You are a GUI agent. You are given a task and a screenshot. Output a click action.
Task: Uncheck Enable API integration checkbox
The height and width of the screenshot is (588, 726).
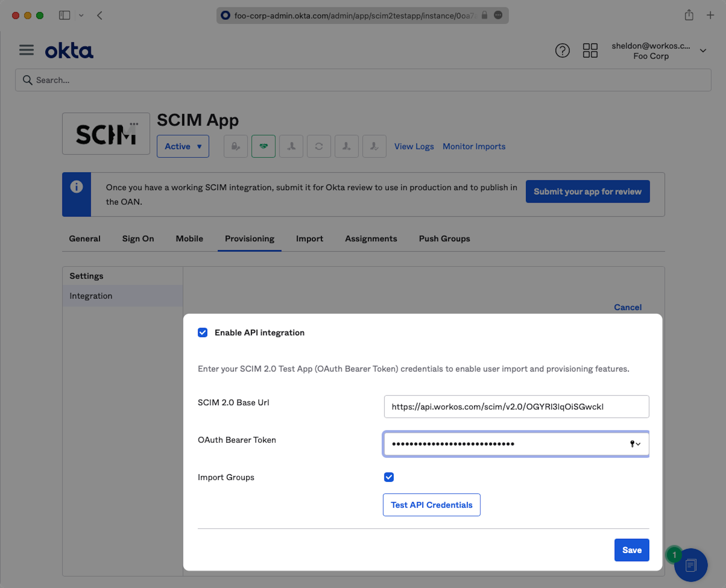(x=203, y=333)
